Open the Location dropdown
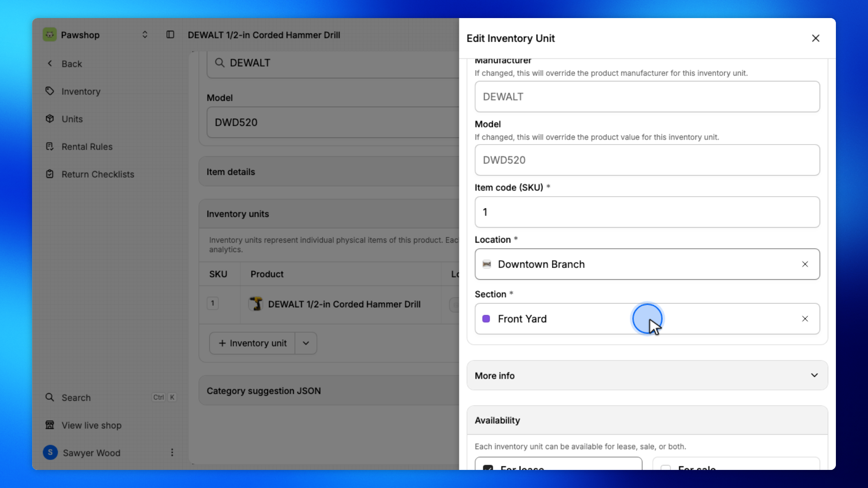Screen dimensions: 868x488 click(647, 264)
